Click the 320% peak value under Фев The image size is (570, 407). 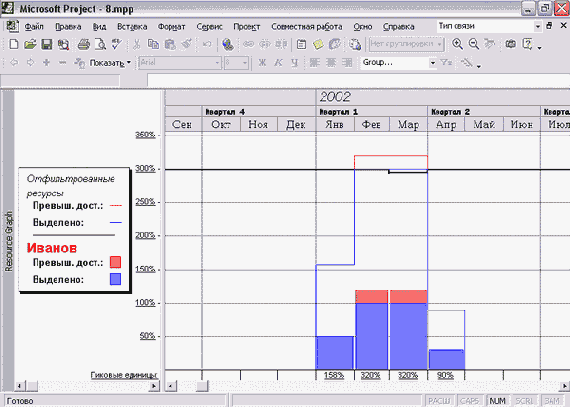pos(370,375)
